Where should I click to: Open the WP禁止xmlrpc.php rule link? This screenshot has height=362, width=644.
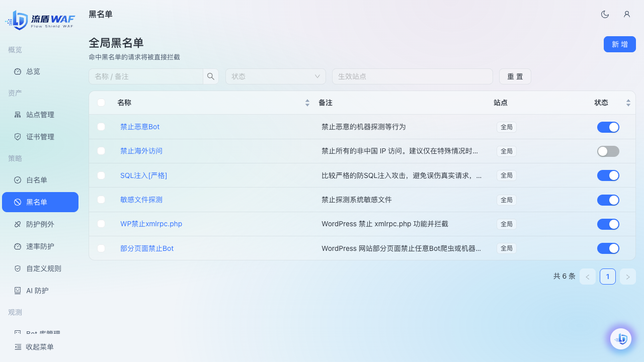pyautogui.click(x=151, y=224)
